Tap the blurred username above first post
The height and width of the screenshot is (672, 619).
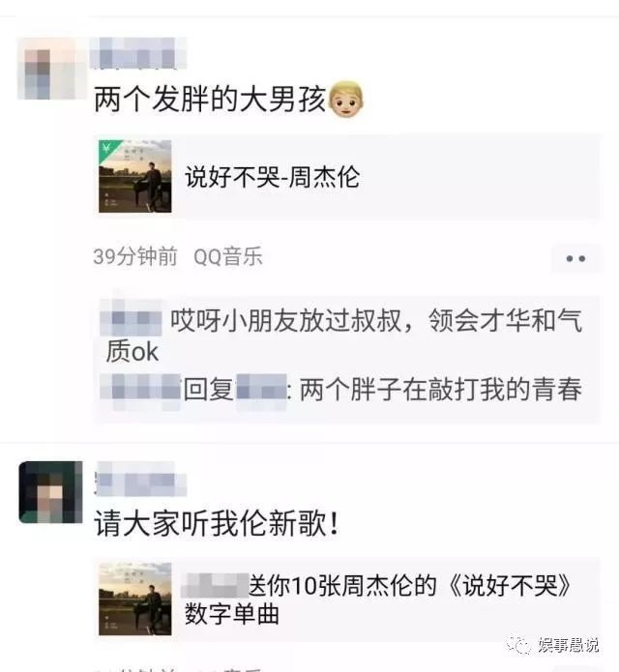click(138, 53)
